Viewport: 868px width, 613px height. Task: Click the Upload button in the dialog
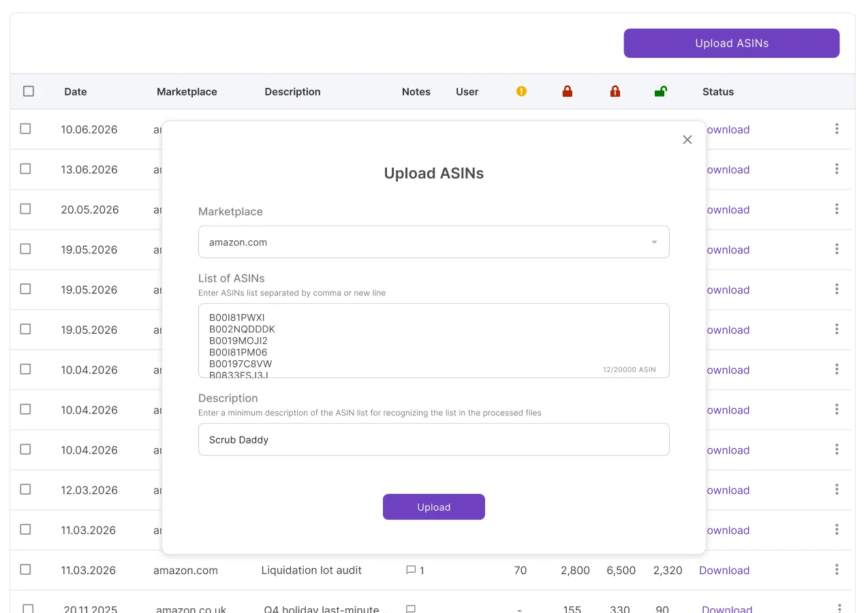coord(434,507)
